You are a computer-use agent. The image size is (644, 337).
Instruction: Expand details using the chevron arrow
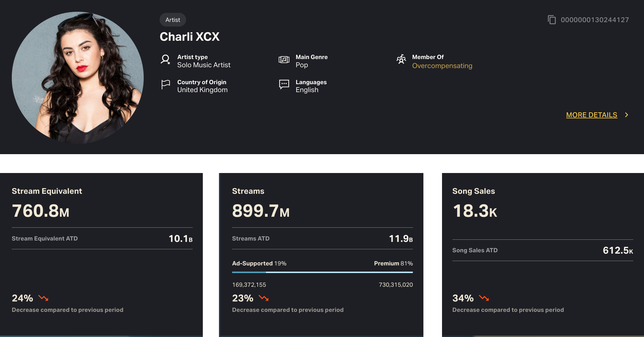[626, 115]
